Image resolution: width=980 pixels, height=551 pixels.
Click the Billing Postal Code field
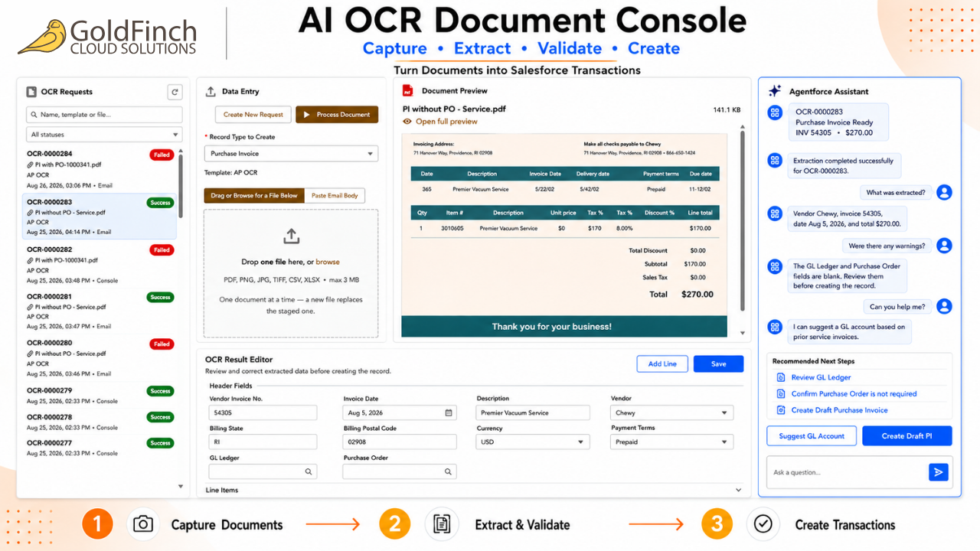[x=400, y=442]
